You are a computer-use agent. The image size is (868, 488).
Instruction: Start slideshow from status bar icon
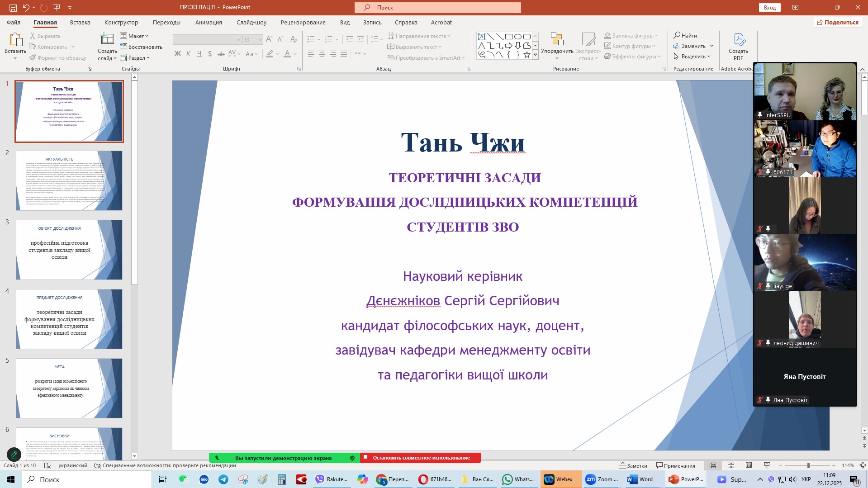pyautogui.click(x=767, y=465)
